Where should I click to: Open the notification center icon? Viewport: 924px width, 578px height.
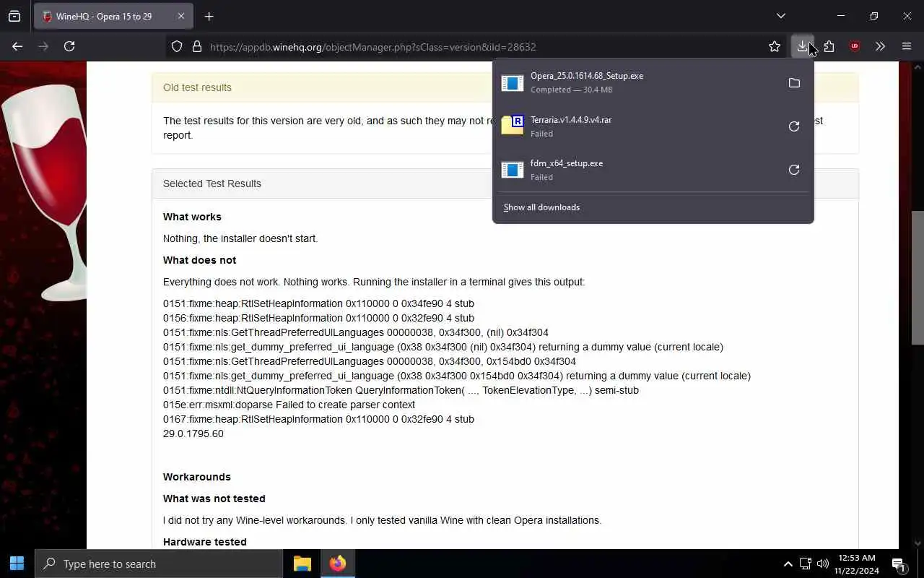899,564
